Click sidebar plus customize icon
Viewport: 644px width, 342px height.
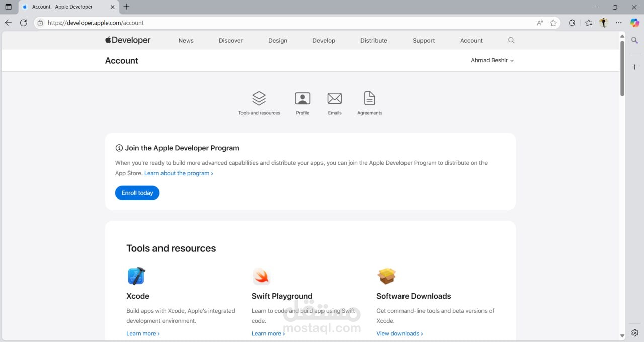point(635,67)
